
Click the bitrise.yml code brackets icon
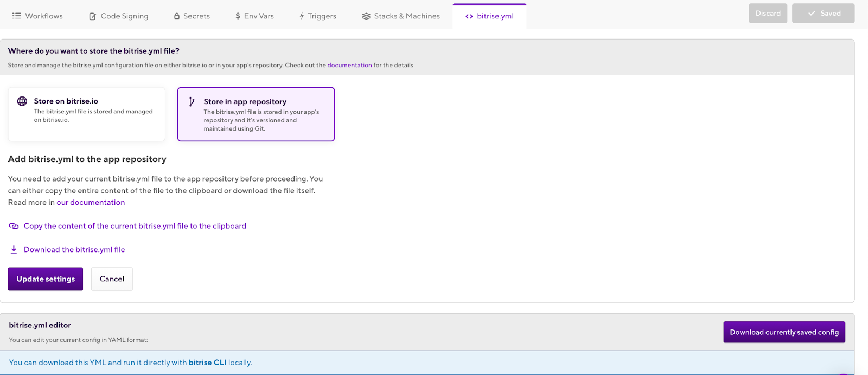469,16
